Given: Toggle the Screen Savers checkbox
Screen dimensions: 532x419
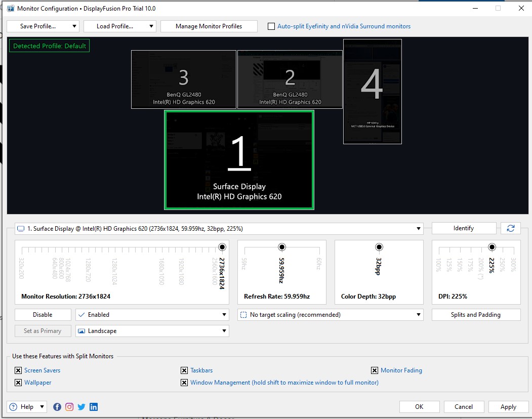Looking at the screenshot, I should click(x=18, y=370).
